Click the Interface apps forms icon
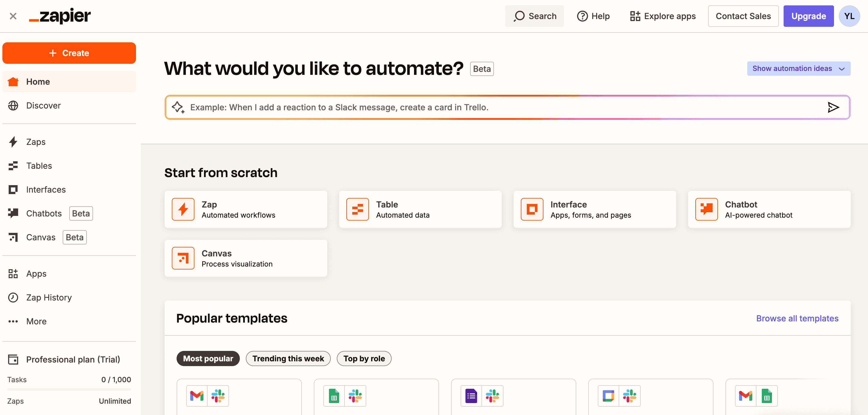The width and height of the screenshot is (868, 415). coord(532,209)
